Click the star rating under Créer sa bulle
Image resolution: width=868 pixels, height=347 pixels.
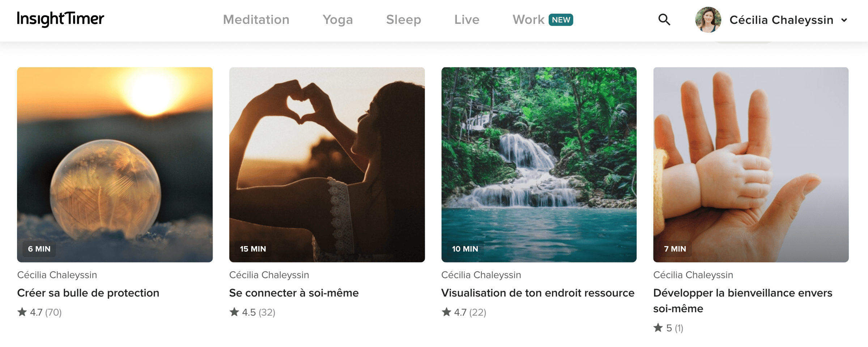pyautogui.click(x=39, y=312)
